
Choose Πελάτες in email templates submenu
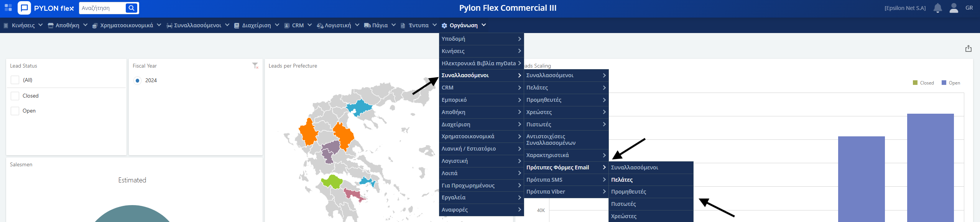pos(651,180)
